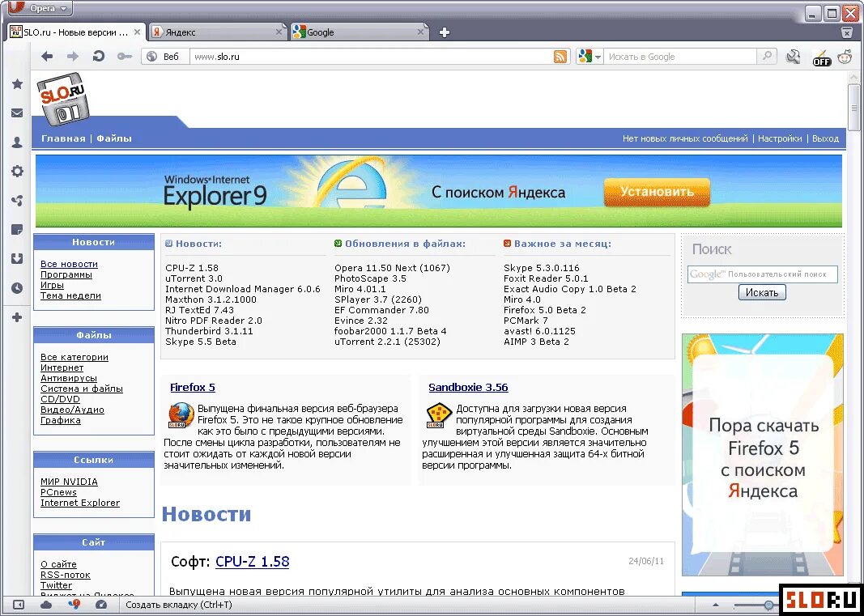
Task: Click Opera 11.50 Next (1067) entry
Action: coord(393,268)
